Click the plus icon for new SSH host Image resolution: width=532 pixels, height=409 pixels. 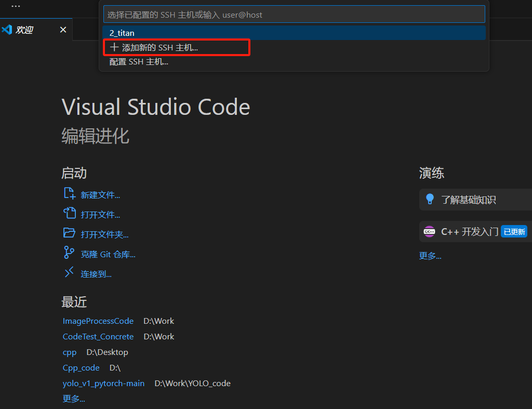tap(114, 47)
